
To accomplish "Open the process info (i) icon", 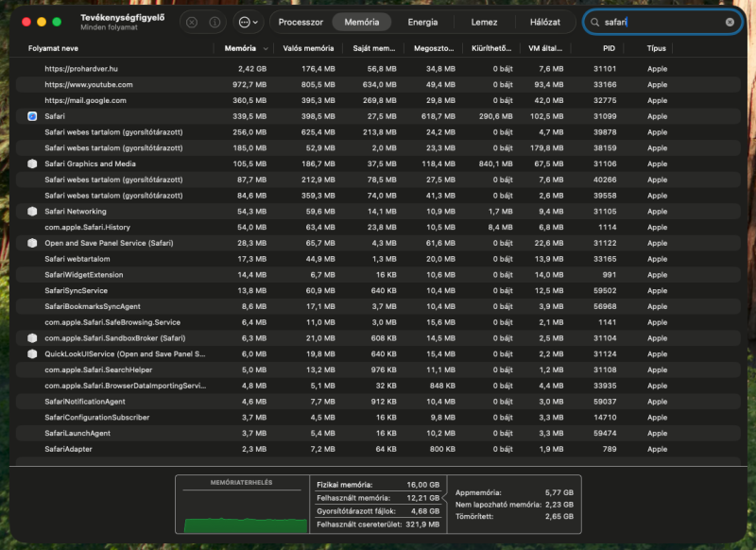I will [215, 22].
